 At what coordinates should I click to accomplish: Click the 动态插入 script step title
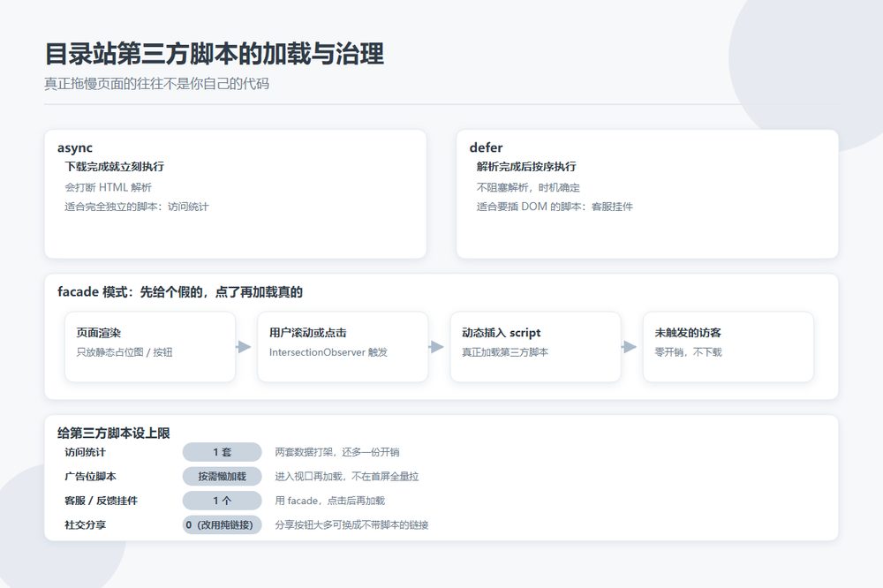pyautogui.click(x=502, y=333)
